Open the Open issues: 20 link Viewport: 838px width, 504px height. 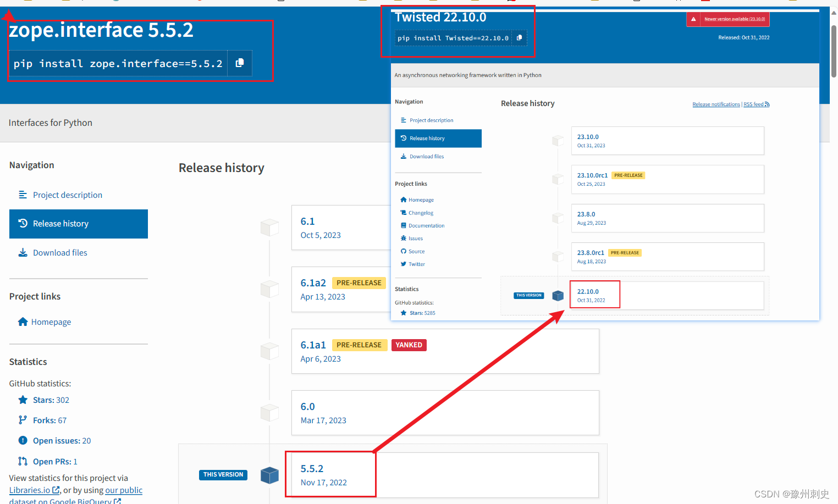(62, 441)
